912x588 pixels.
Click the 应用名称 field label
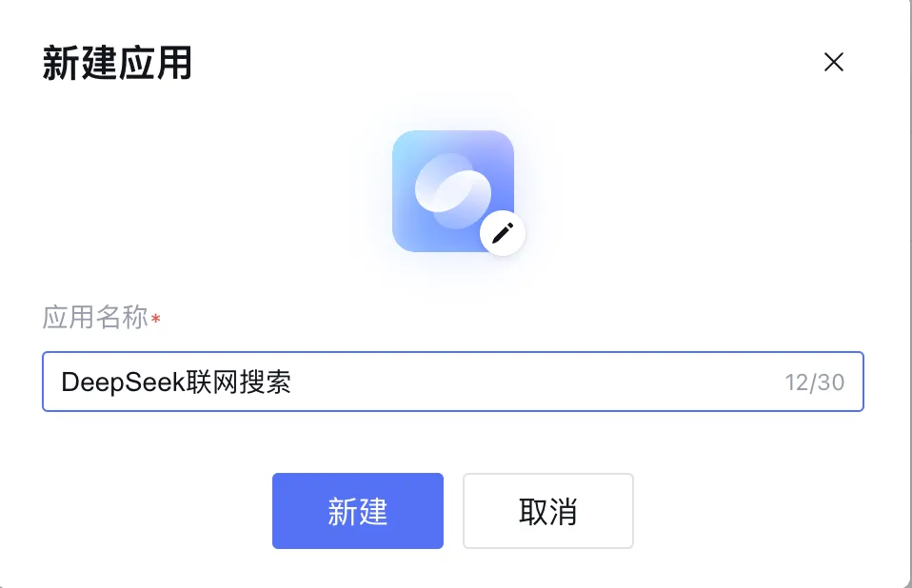[95, 317]
